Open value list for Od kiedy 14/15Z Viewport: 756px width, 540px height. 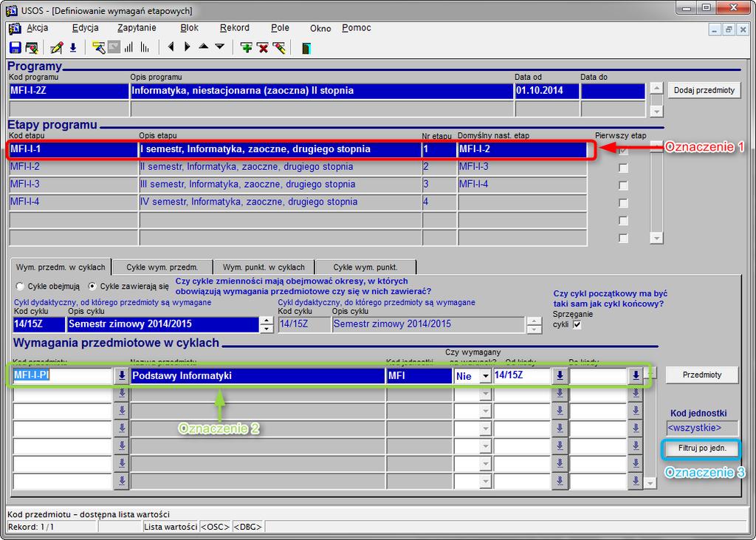(x=560, y=375)
